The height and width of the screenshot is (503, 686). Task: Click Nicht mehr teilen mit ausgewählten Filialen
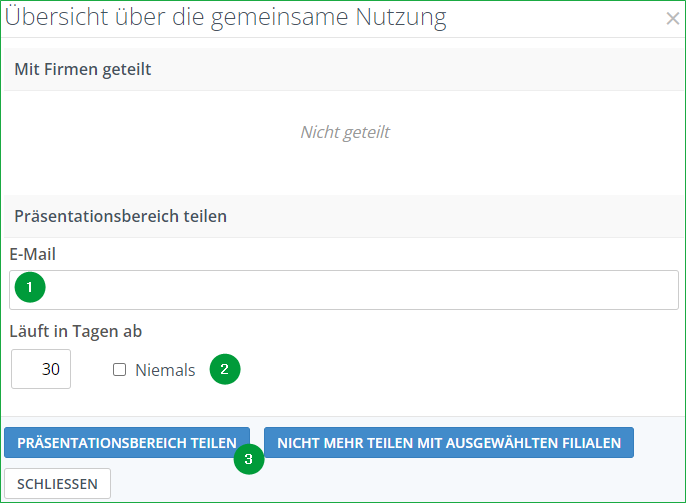(x=449, y=443)
